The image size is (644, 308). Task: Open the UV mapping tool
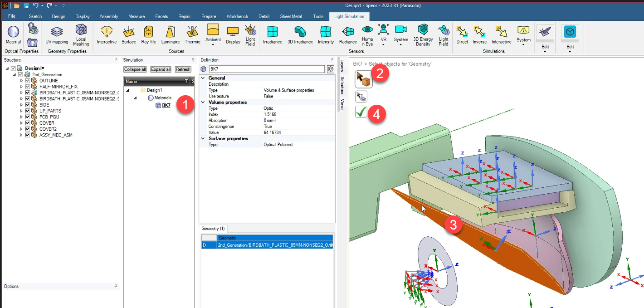(57, 35)
